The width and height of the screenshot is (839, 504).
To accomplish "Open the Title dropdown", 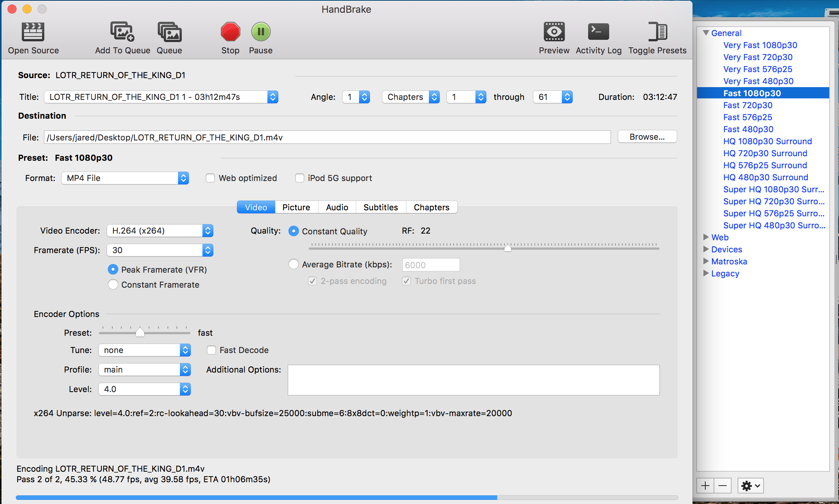I will coord(161,97).
